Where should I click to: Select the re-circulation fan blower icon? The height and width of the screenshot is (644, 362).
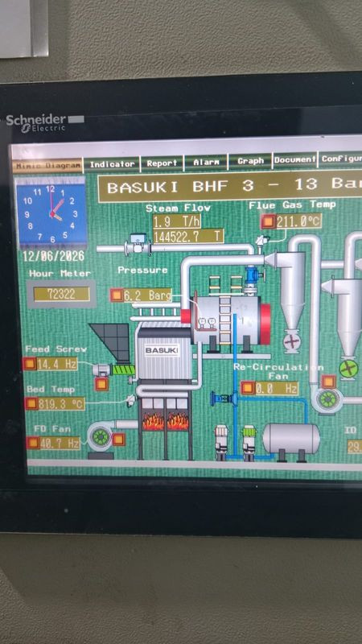tap(327, 399)
